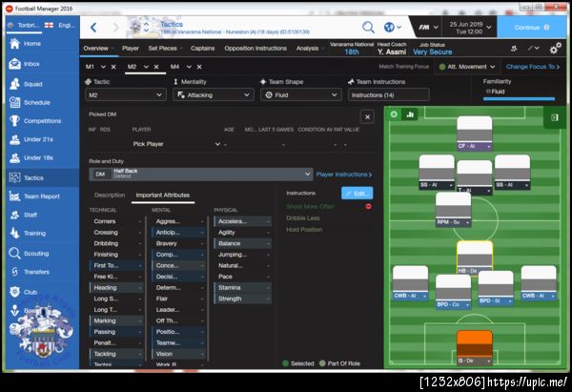Open the Under 21s icon

[14, 139]
